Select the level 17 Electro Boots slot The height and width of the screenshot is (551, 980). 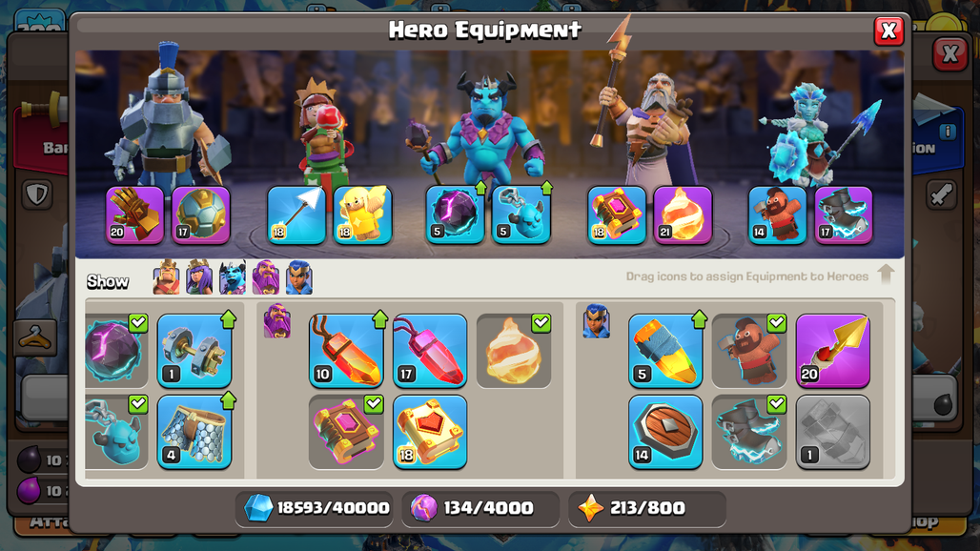point(844,214)
